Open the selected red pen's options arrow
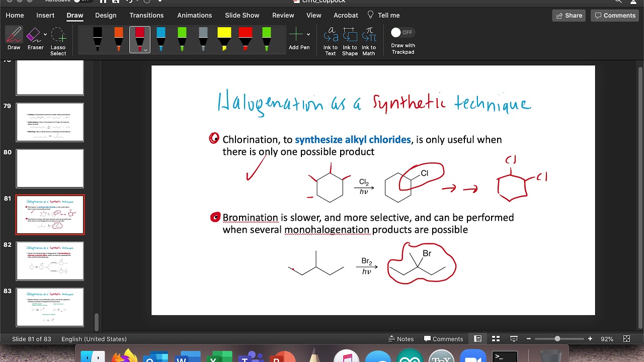 point(145,50)
